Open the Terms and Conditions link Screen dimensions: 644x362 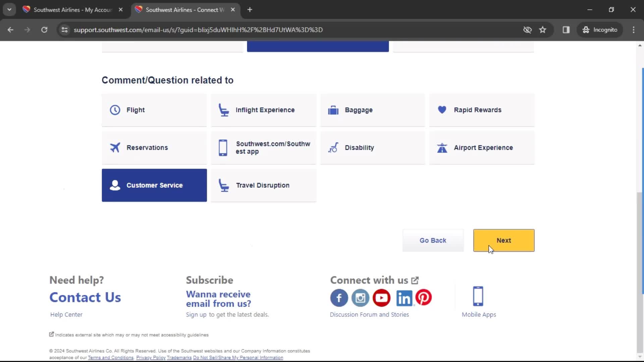(111, 358)
